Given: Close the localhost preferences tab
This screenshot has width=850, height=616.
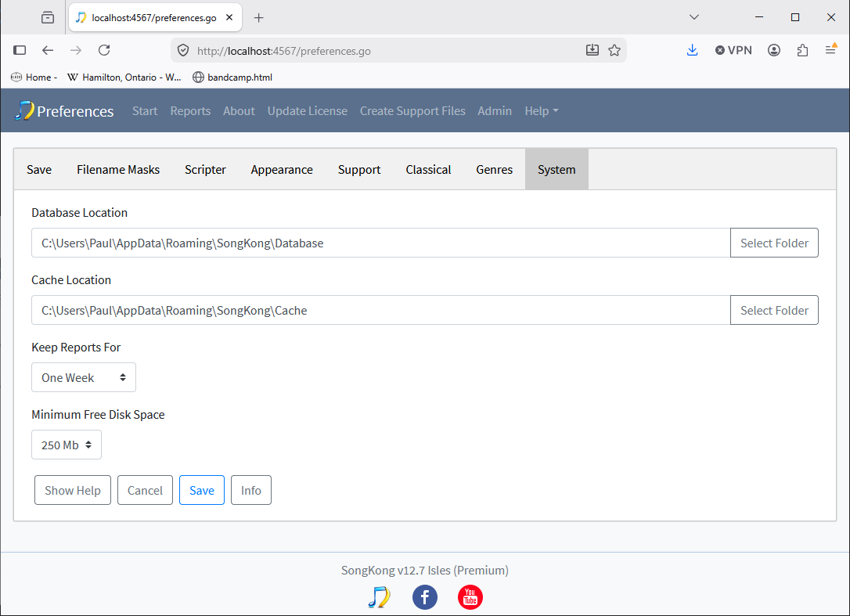Looking at the screenshot, I should pos(229,18).
